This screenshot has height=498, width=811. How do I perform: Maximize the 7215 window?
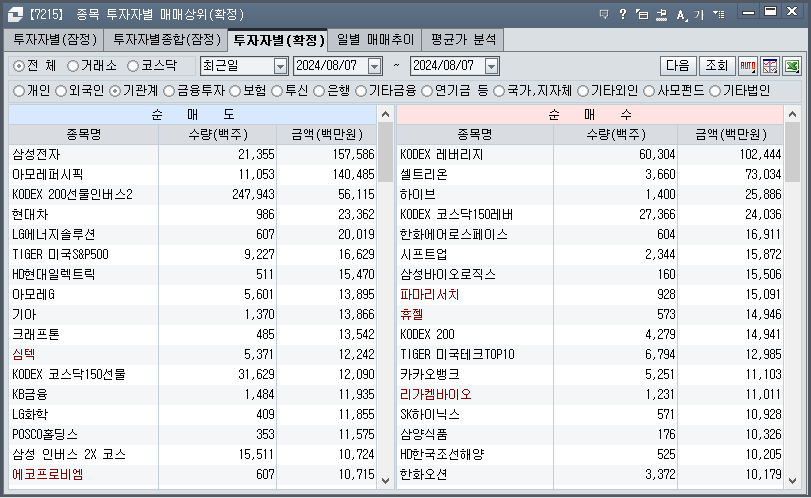[771, 11]
